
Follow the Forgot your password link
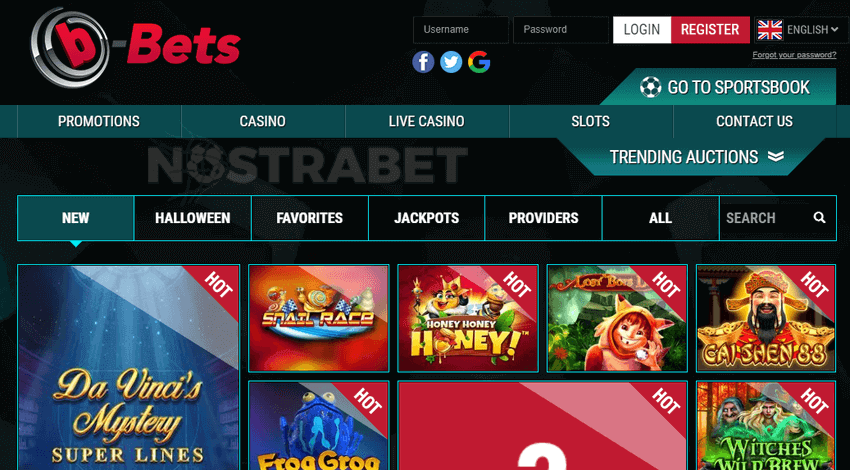pyautogui.click(x=794, y=55)
